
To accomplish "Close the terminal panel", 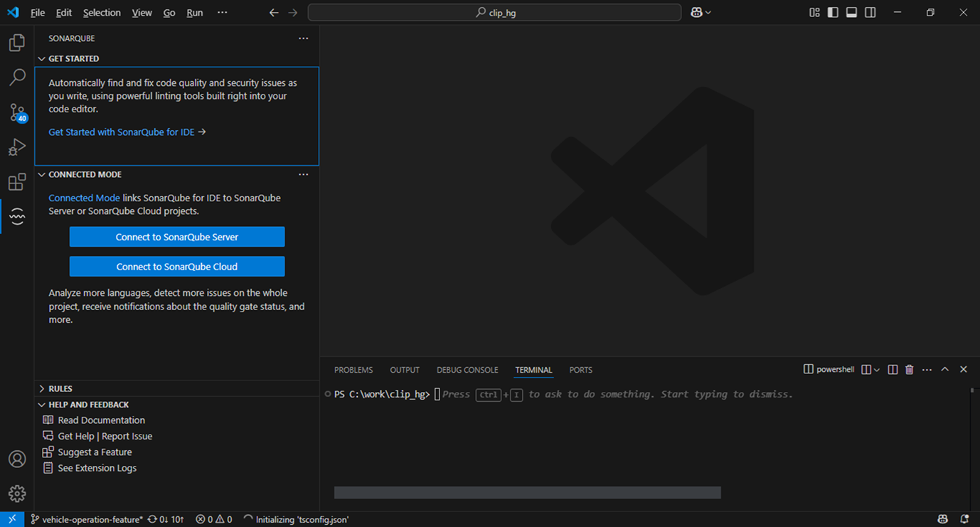I will click(964, 370).
